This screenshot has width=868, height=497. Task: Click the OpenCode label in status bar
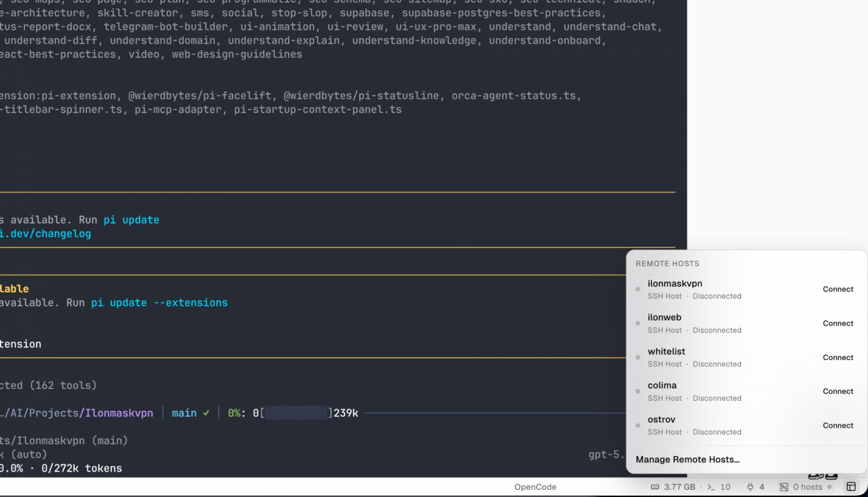pyautogui.click(x=535, y=487)
